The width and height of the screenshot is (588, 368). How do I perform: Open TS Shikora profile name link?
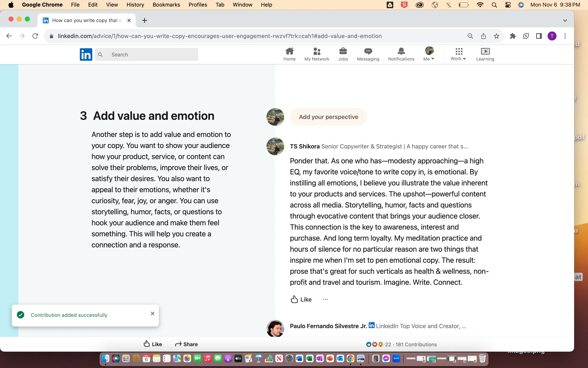coord(305,146)
